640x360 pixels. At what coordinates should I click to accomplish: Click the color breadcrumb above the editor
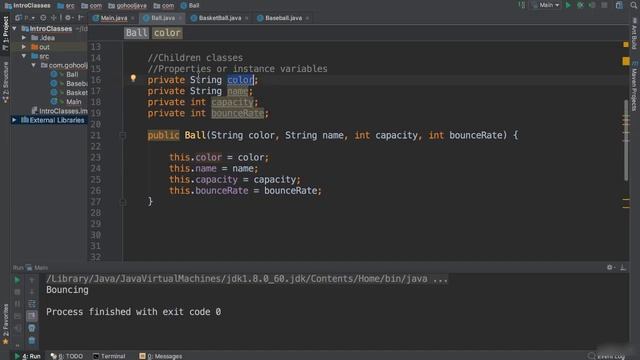(167, 33)
